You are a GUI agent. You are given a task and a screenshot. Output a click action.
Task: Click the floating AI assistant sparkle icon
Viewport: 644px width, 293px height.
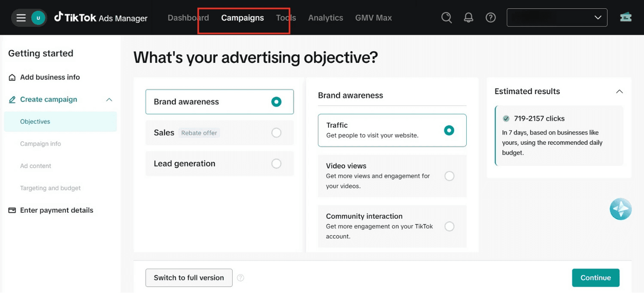point(620,209)
